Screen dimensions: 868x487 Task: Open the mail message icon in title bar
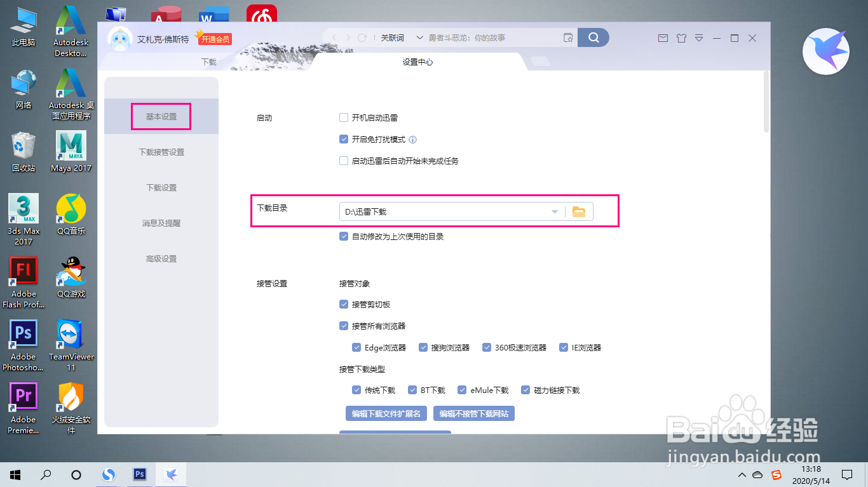[663, 38]
